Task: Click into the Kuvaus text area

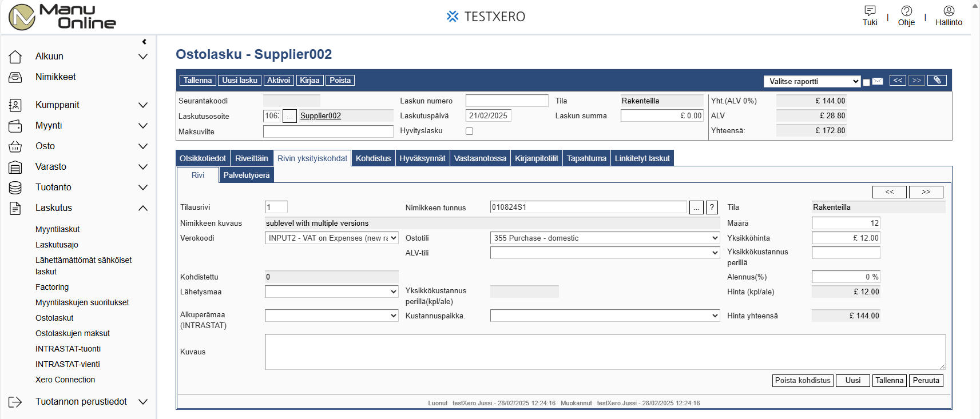Action: (604, 352)
